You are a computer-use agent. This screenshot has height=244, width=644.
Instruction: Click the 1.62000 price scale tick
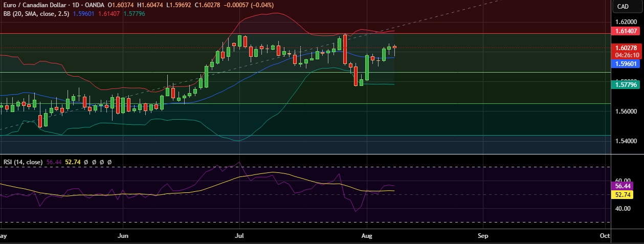point(626,23)
